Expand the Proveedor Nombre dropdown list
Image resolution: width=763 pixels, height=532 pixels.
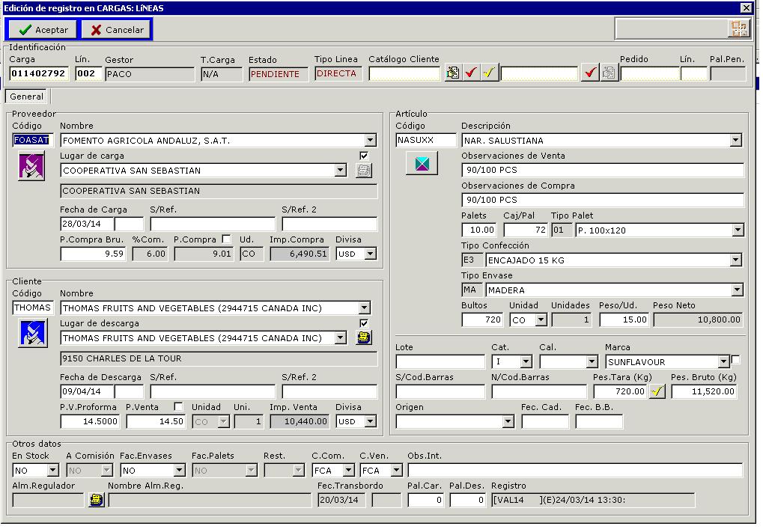point(370,141)
